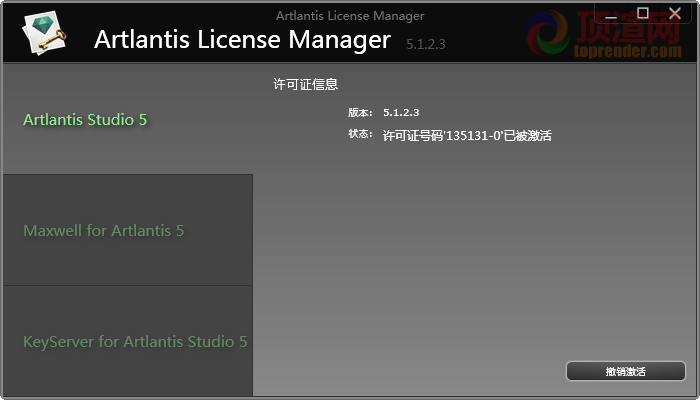Click the 许可证信息 heading

point(305,84)
